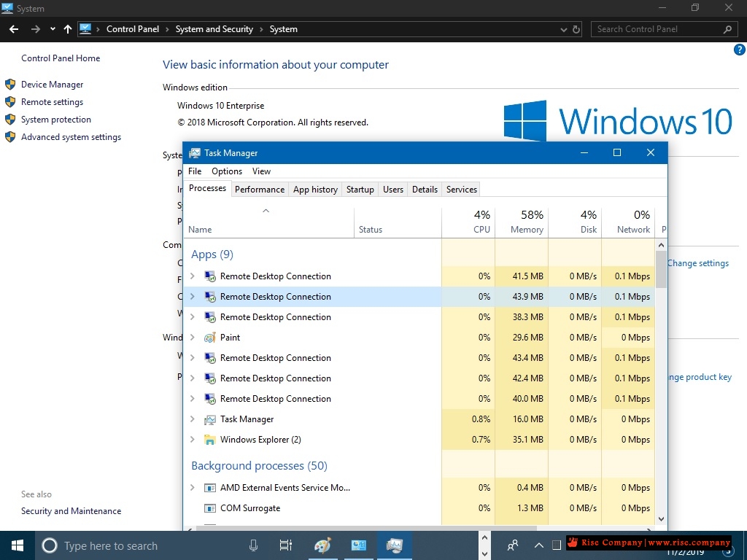Open Task View from the taskbar
This screenshot has height=560, width=747.
coord(286,545)
